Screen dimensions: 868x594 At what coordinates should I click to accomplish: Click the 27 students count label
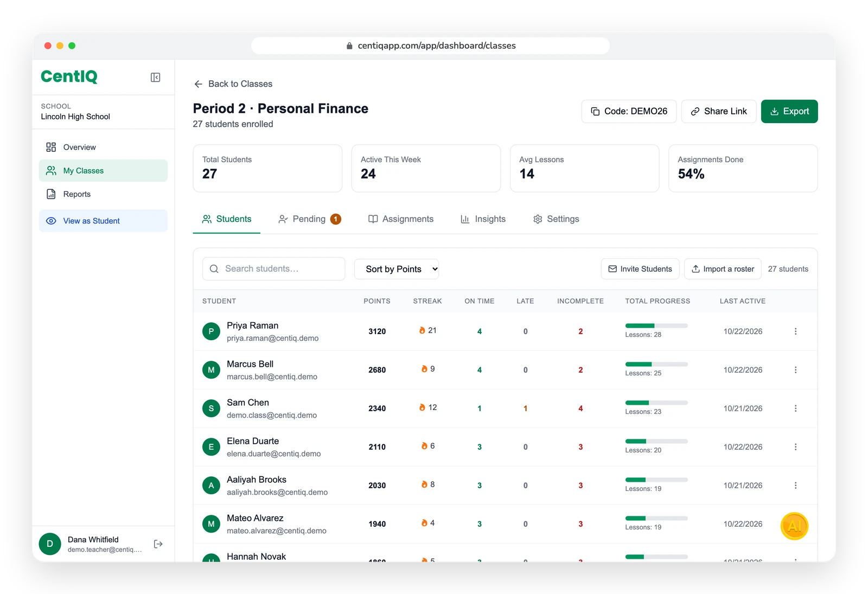788,269
